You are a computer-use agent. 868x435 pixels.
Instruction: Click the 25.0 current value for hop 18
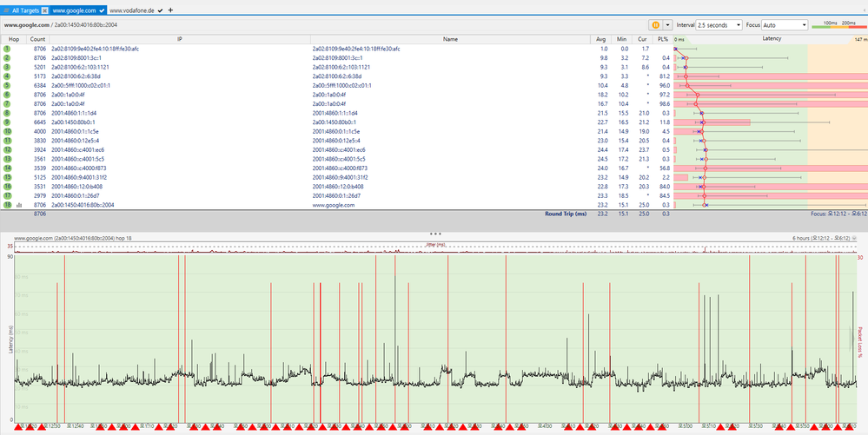642,205
